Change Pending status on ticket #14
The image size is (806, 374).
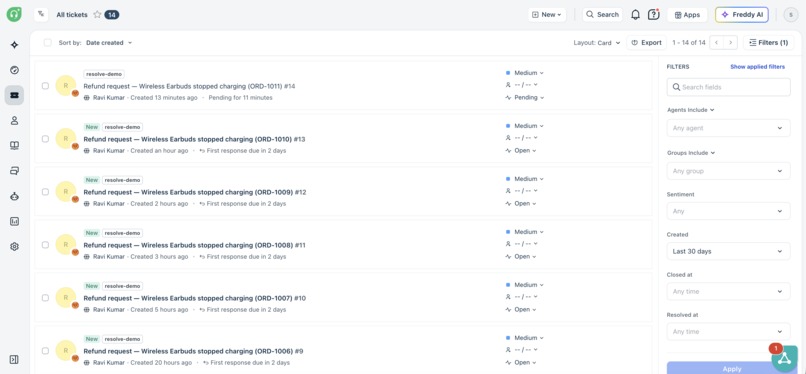click(525, 98)
